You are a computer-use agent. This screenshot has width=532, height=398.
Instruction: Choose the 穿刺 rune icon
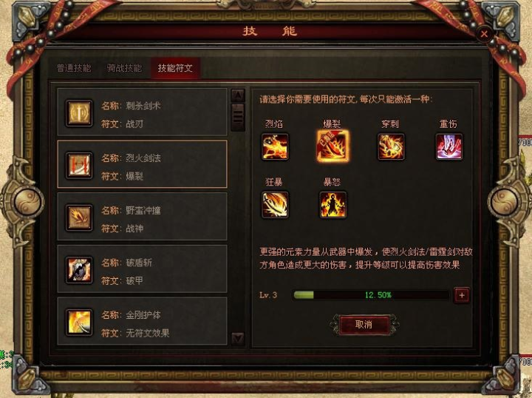391,146
